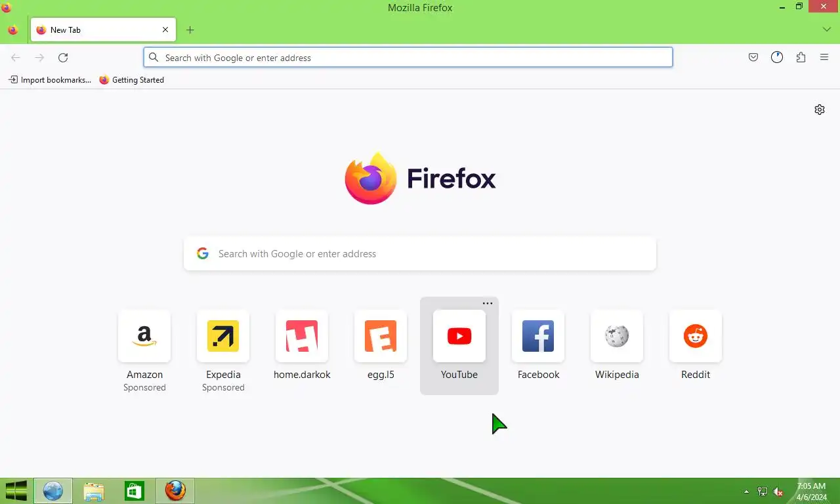Open the Store icon in taskbar
The width and height of the screenshot is (840, 504).
click(135, 491)
